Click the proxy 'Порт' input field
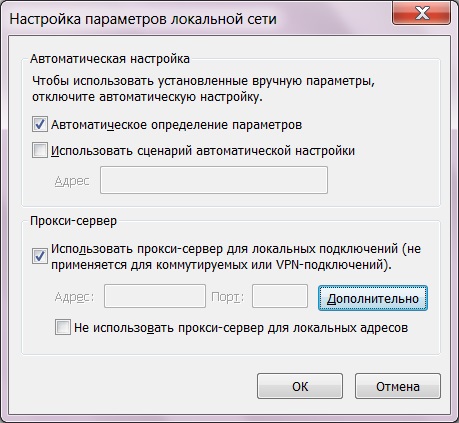459x423 pixels. tap(280, 296)
